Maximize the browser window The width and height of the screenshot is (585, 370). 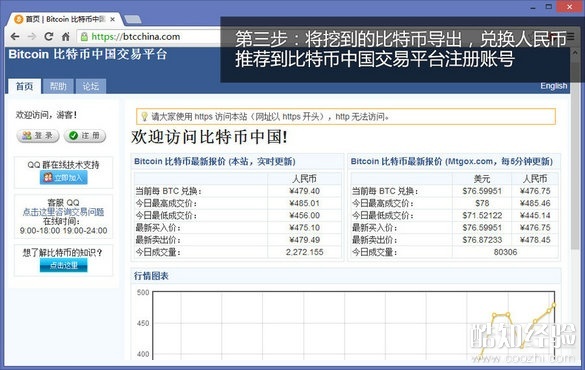548,7
